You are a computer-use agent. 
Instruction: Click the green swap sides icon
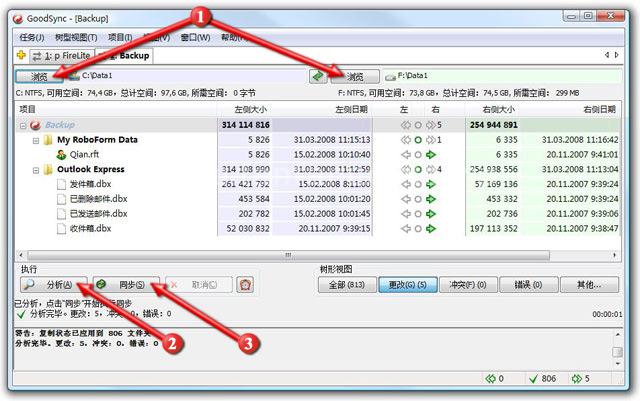(318, 76)
